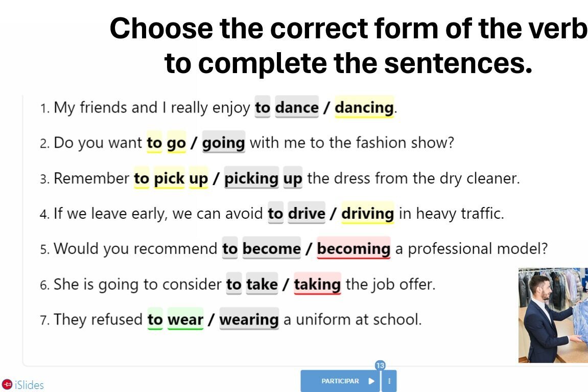Click the PARTICIPAR button

(x=340, y=381)
